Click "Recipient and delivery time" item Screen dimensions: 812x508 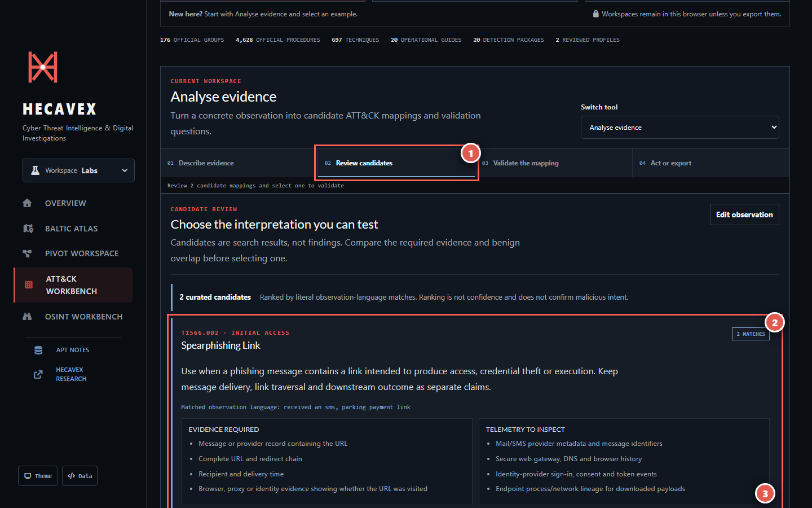(241, 474)
